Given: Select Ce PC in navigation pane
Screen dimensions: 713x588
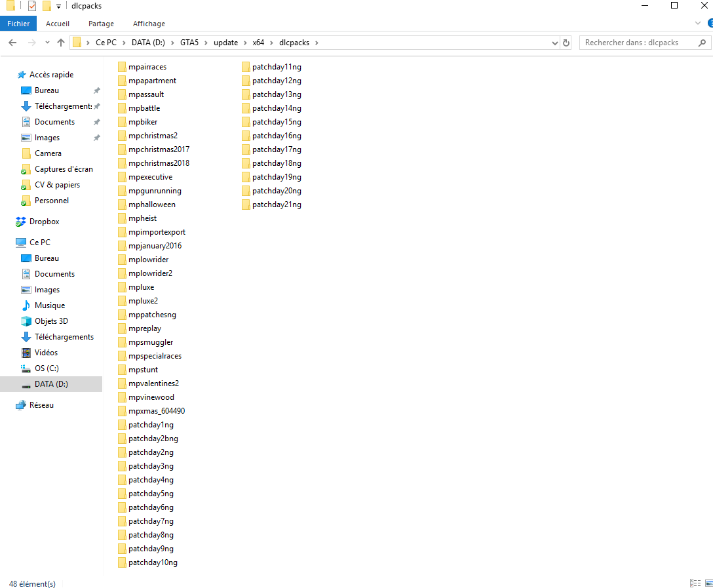Looking at the screenshot, I should (x=39, y=243).
